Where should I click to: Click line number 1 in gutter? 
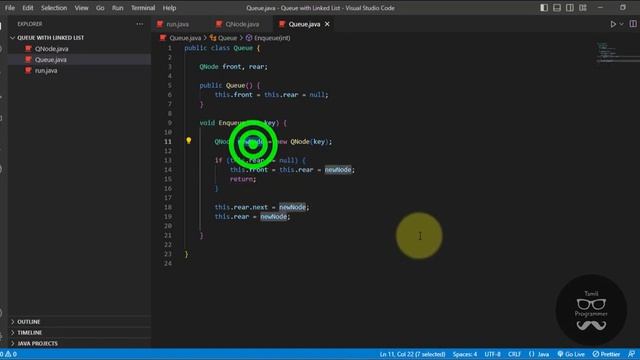click(170, 48)
